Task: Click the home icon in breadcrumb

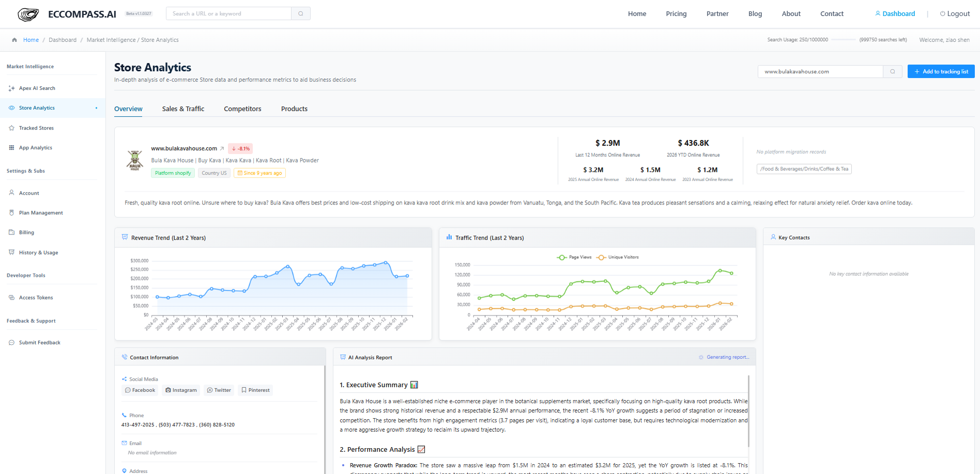Action: point(14,40)
